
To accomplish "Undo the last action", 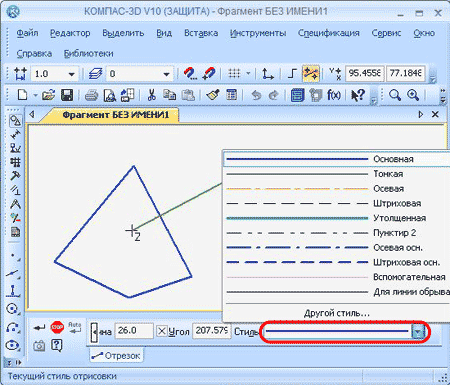I will click(x=256, y=95).
